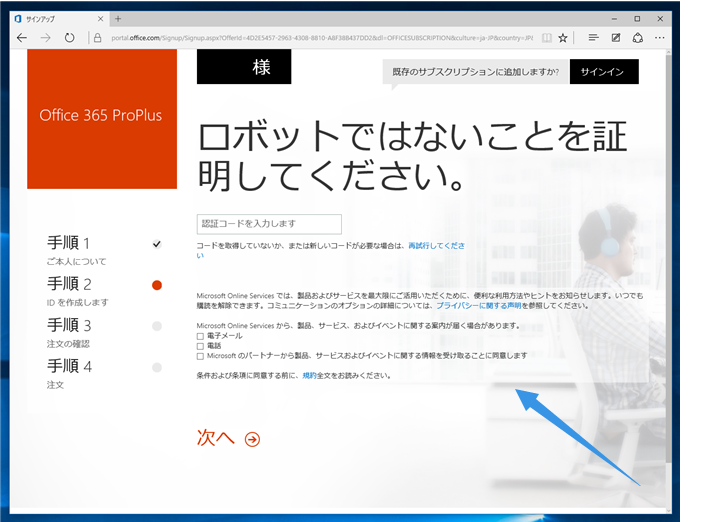Click the padlock security icon

pyautogui.click(x=98, y=38)
